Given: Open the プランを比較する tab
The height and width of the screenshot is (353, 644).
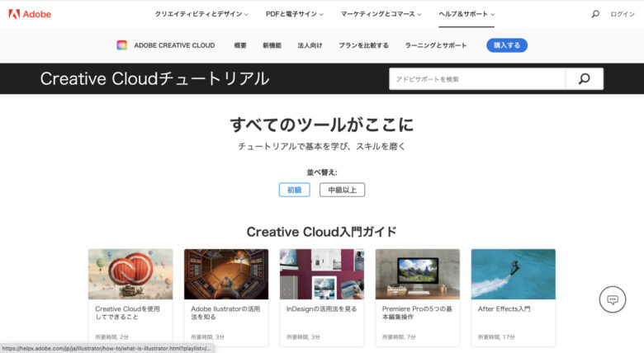Looking at the screenshot, I should [363, 45].
